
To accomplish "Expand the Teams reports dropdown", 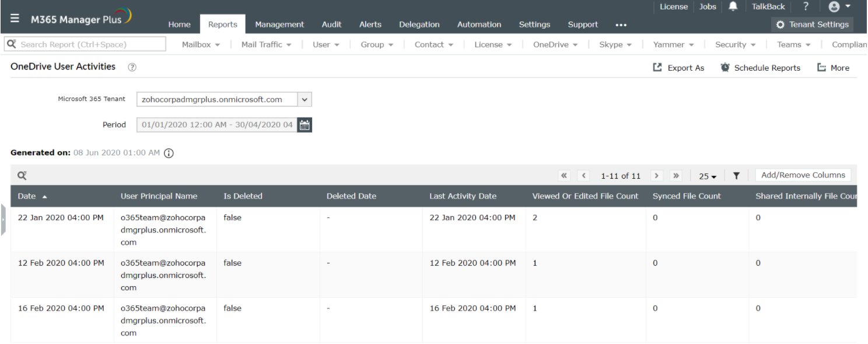I will click(x=794, y=44).
